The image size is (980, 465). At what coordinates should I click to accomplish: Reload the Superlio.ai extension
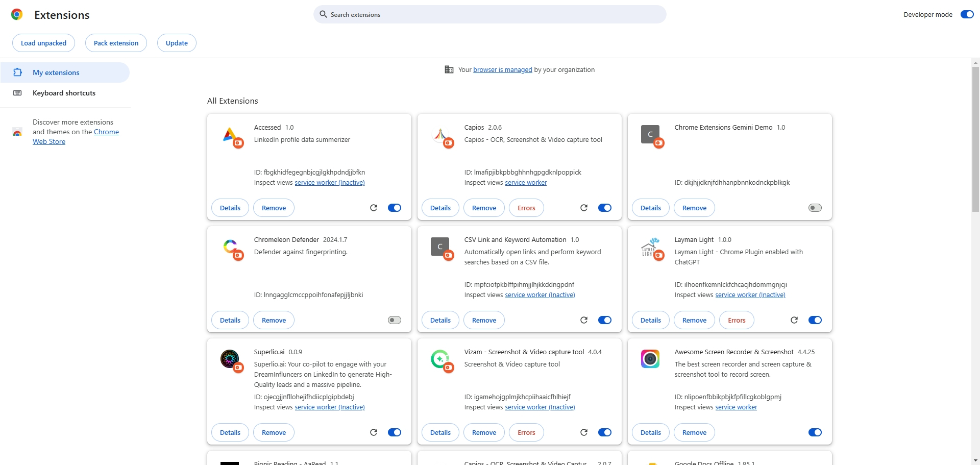click(x=374, y=432)
